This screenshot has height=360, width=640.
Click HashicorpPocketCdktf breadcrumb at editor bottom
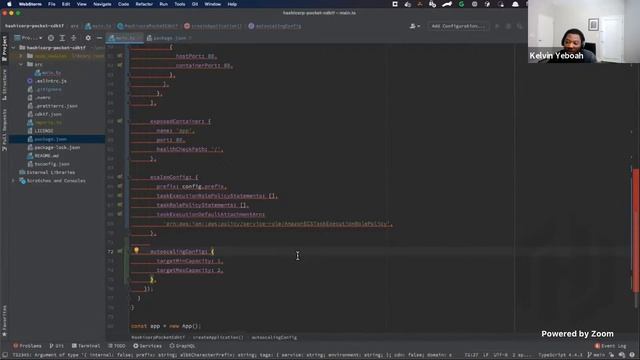point(158,338)
